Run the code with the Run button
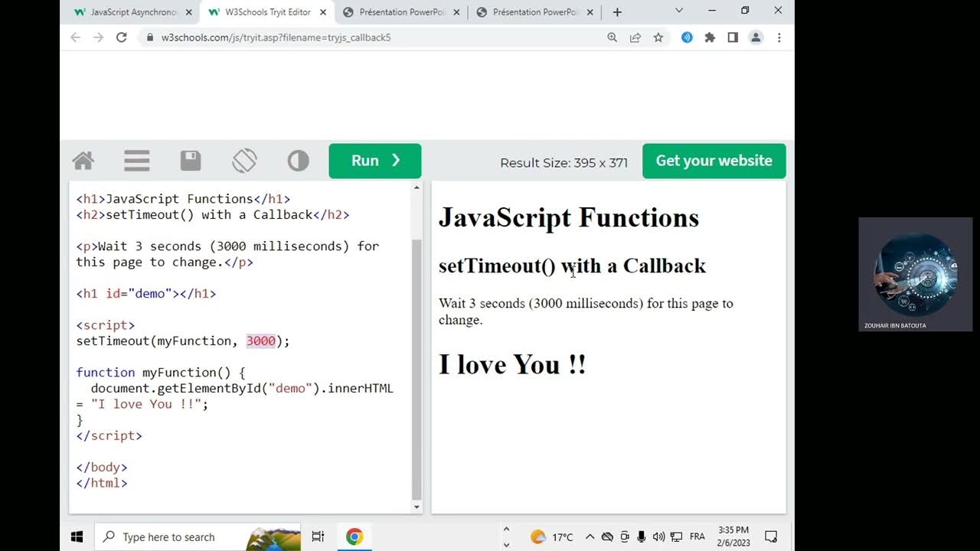This screenshot has width=980, height=551. coord(375,161)
